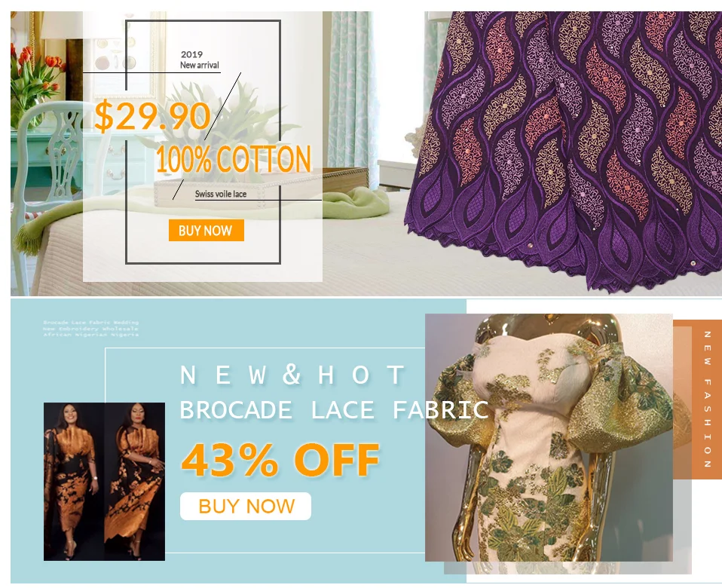722x588 pixels.
Task: Select the right model photo in the orange dress
Action: [x=135, y=481]
